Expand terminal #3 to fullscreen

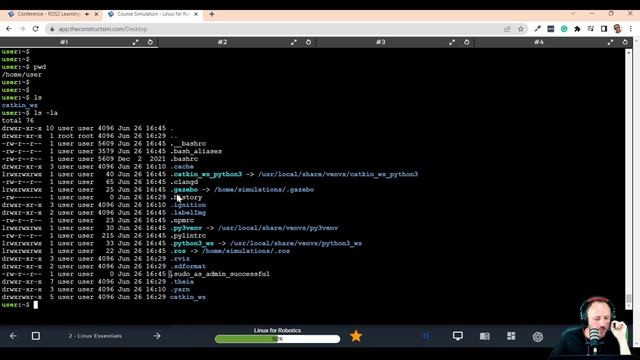[x=452, y=42]
